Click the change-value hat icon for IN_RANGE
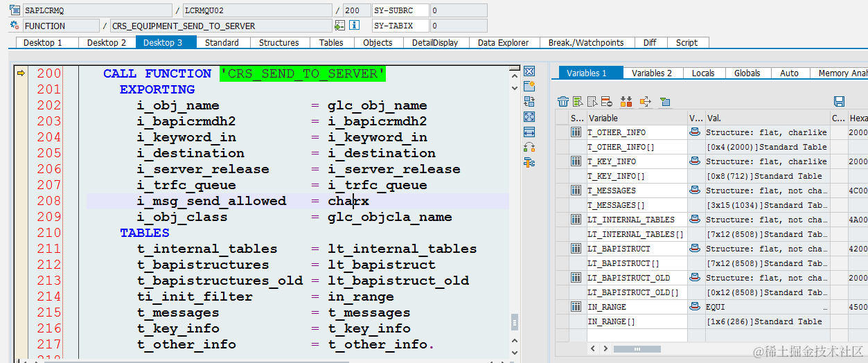 [695, 306]
